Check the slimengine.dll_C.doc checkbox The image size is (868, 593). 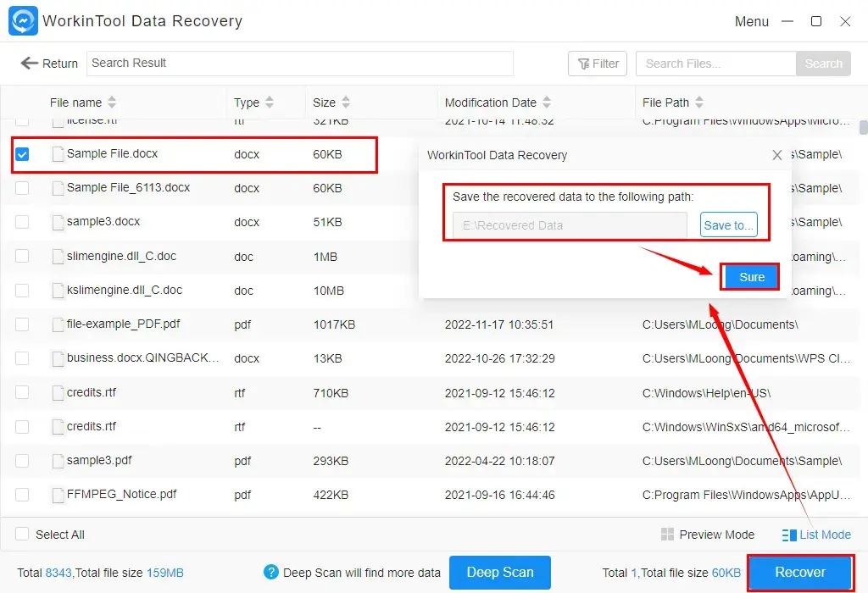(22, 256)
